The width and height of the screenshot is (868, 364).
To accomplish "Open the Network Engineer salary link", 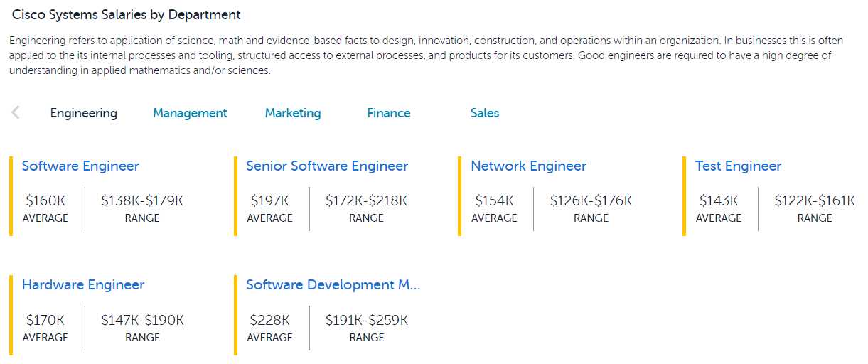I will coord(529,166).
